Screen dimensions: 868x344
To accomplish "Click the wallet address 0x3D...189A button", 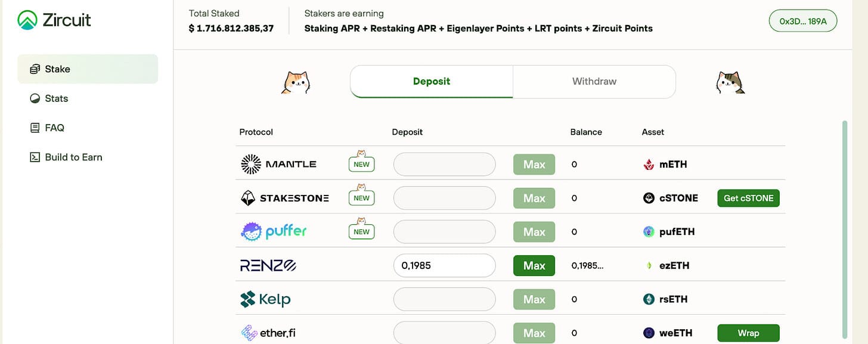I will [x=803, y=21].
